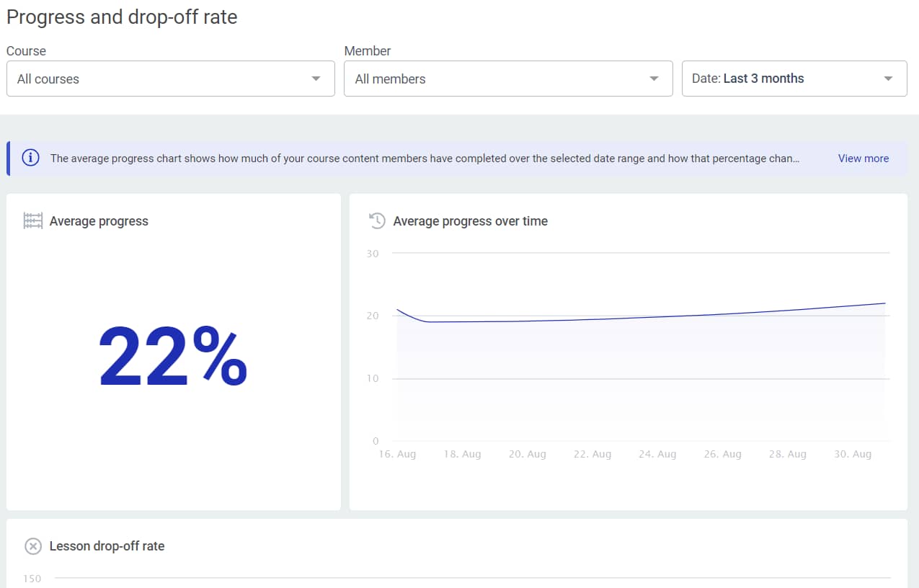
Task: Click the Lesson drop-off rate card title
Action: tap(107, 546)
